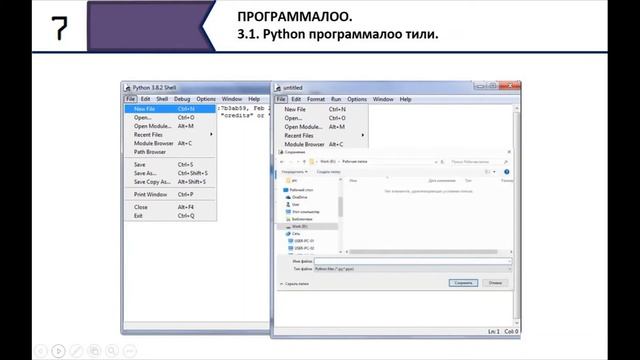The width and height of the screenshot is (640, 360).
Task: Select User folder in Save dialog tree
Action: (x=293, y=204)
